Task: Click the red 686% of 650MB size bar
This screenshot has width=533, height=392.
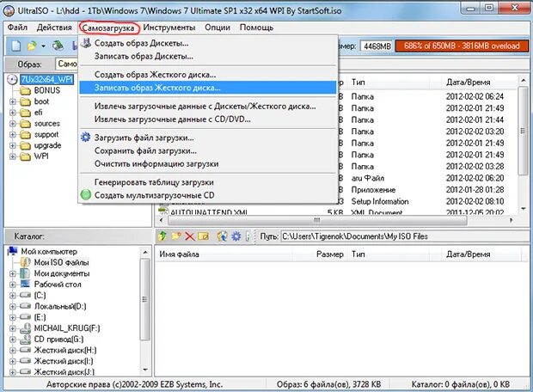Action: tap(462, 46)
